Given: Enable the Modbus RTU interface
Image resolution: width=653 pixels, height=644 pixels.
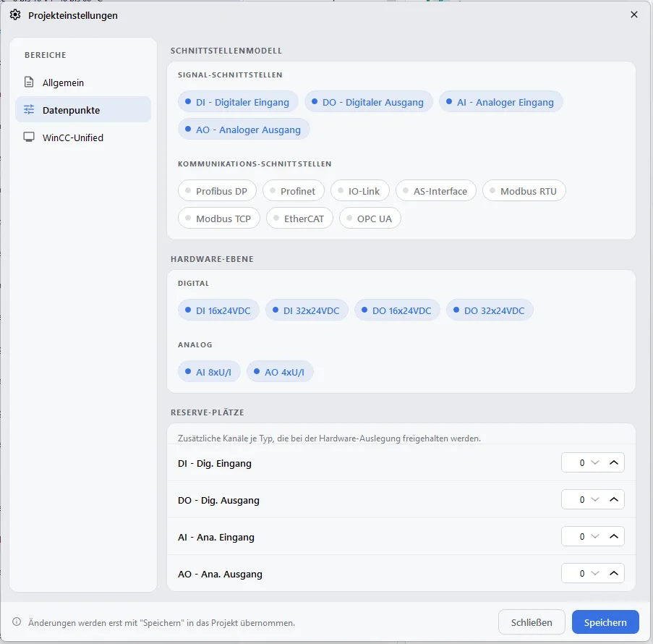Looking at the screenshot, I should (x=524, y=191).
